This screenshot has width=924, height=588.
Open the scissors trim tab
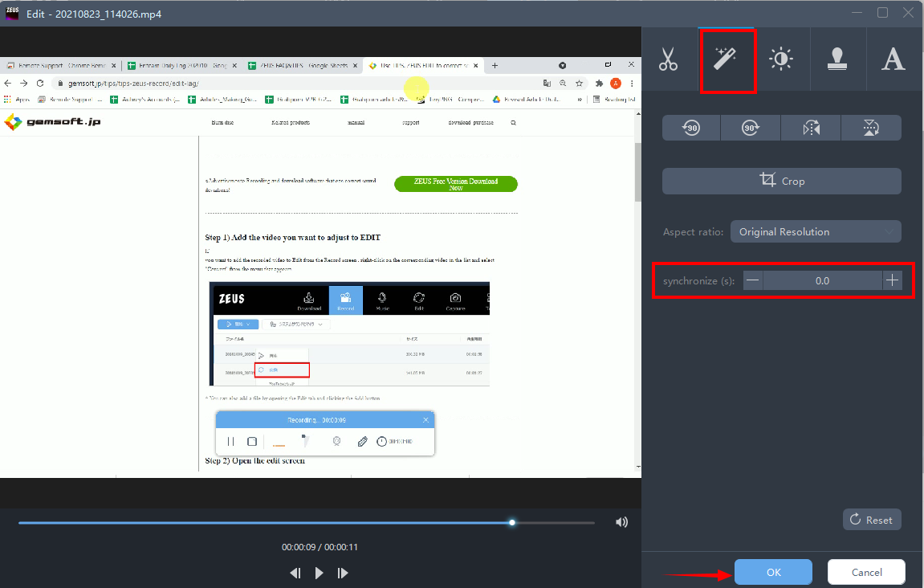click(x=668, y=59)
